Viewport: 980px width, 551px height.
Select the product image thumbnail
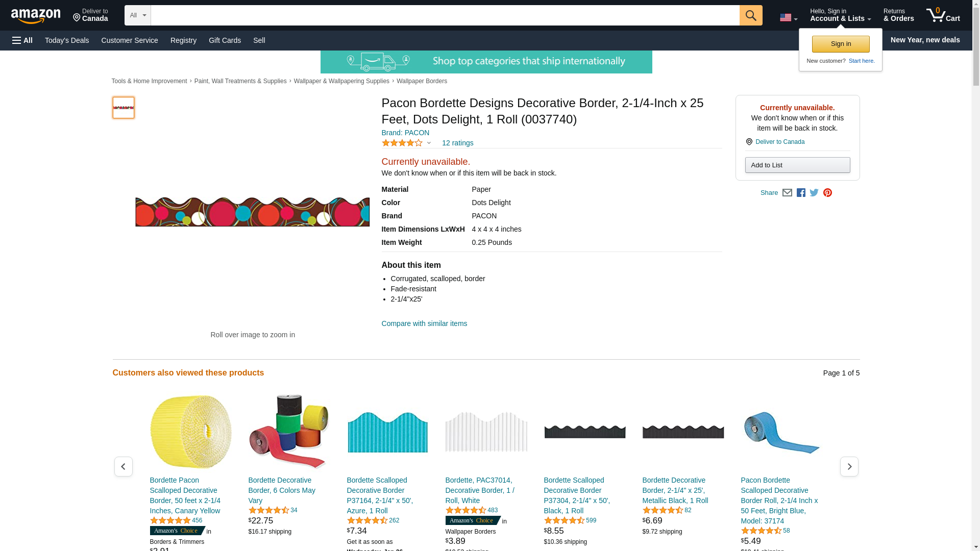[123, 108]
